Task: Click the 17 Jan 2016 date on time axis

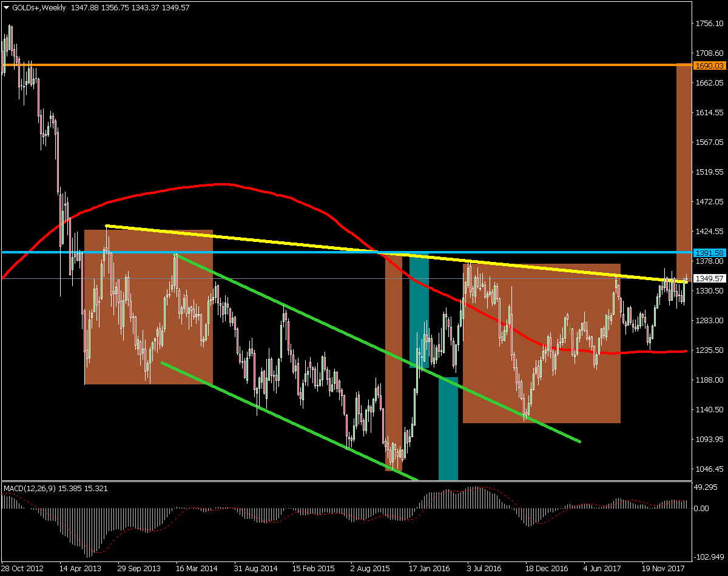Action: (x=429, y=569)
